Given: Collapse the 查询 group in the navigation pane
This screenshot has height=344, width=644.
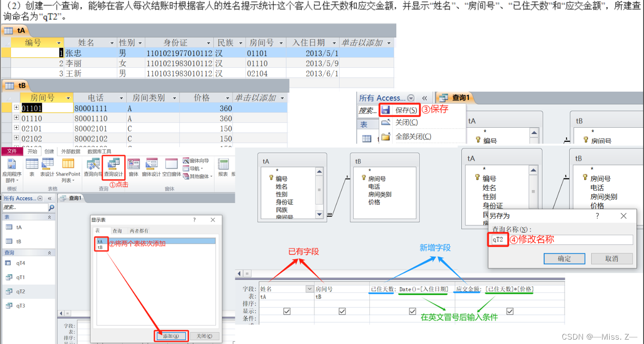Looking at the screenshot, I should (49, 253).
